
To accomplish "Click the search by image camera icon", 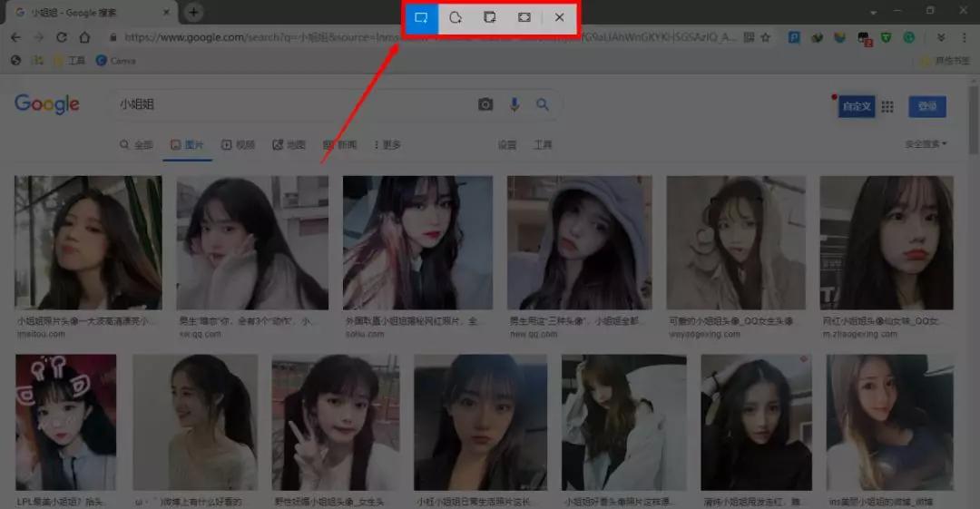I will 485,105.
